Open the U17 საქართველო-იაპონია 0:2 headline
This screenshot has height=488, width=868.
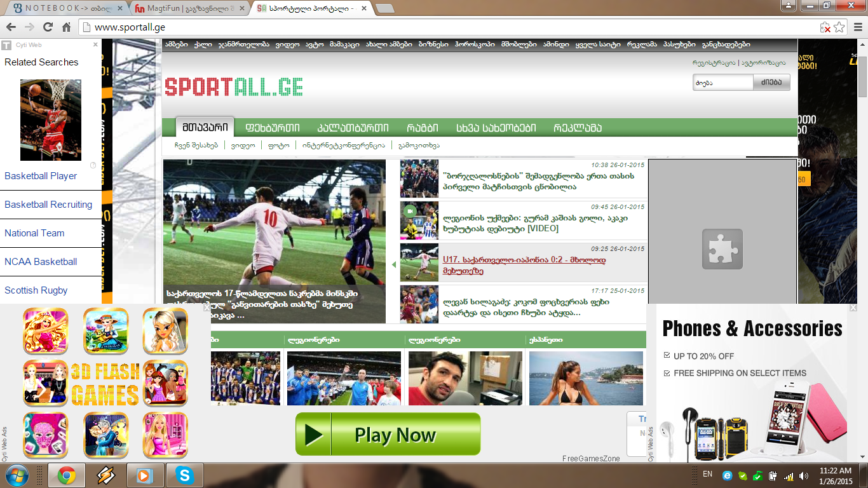click(524, 265)
